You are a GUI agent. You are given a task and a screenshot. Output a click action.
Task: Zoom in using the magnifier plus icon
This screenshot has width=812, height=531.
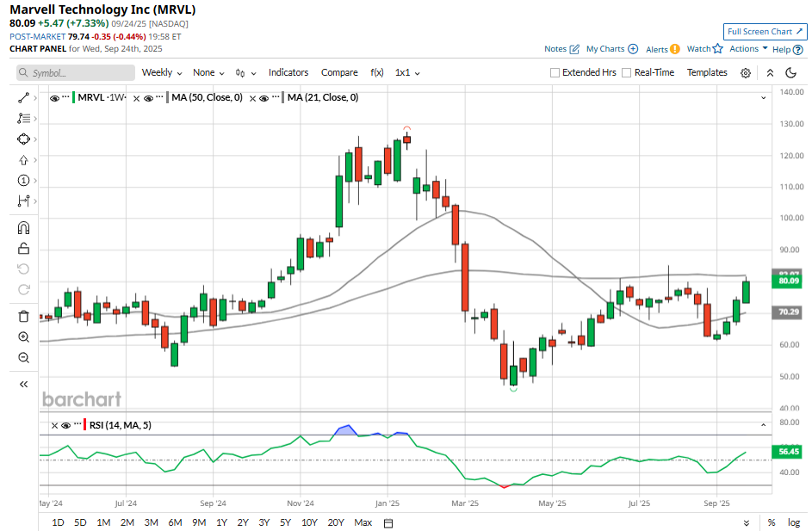pos(23,337)
